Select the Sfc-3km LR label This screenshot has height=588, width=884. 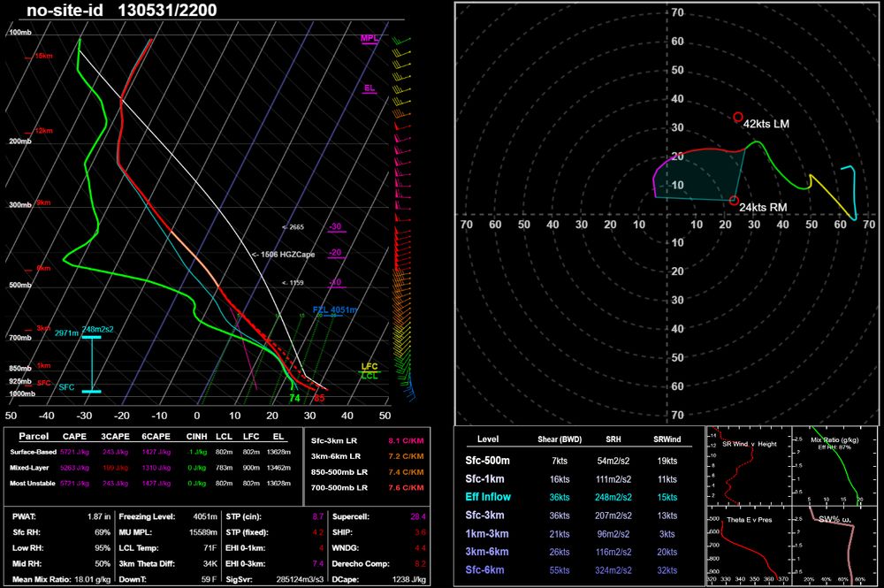pos(334,441)
